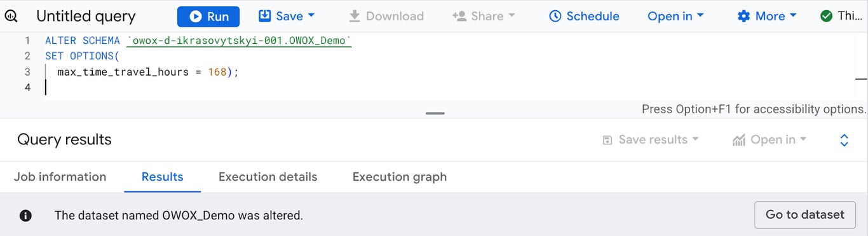Click the dataset name in ALTER SCHEMA line

(239, 41)
